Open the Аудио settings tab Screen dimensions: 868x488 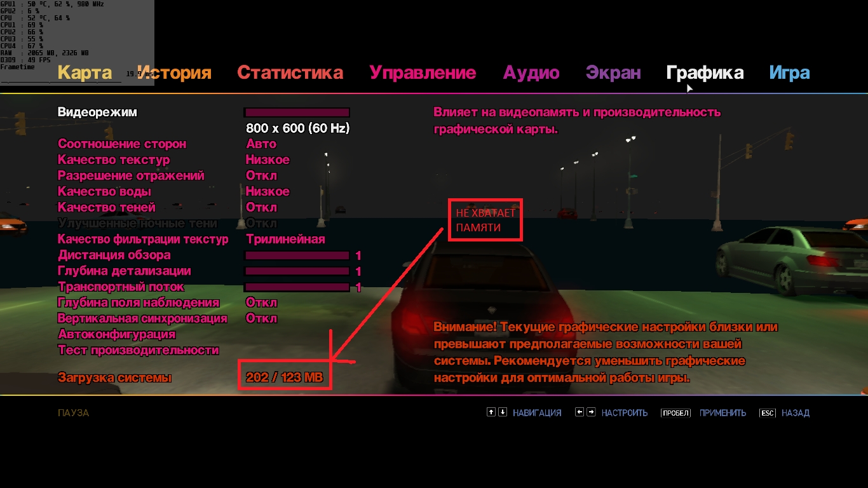[x=531, y=73]
